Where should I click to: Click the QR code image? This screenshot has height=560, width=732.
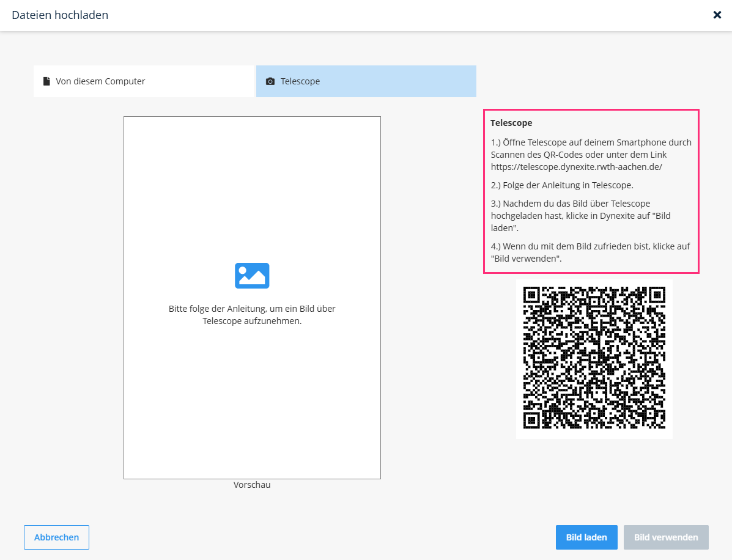tap(594, 358)
